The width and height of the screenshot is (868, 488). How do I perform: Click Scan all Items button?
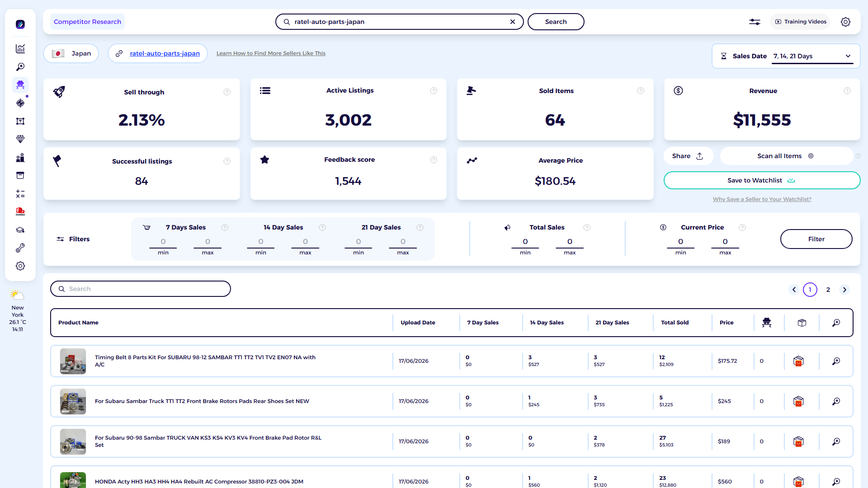786,156
